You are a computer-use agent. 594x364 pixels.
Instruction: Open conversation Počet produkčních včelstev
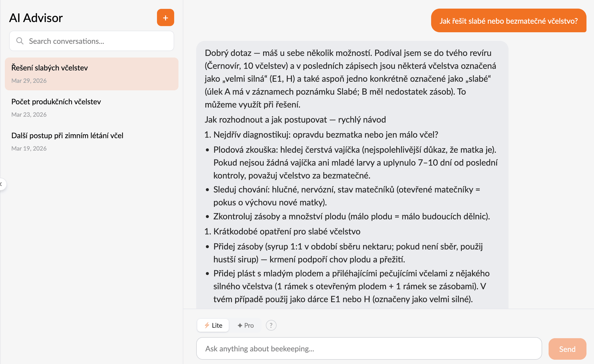pos(56,102)
